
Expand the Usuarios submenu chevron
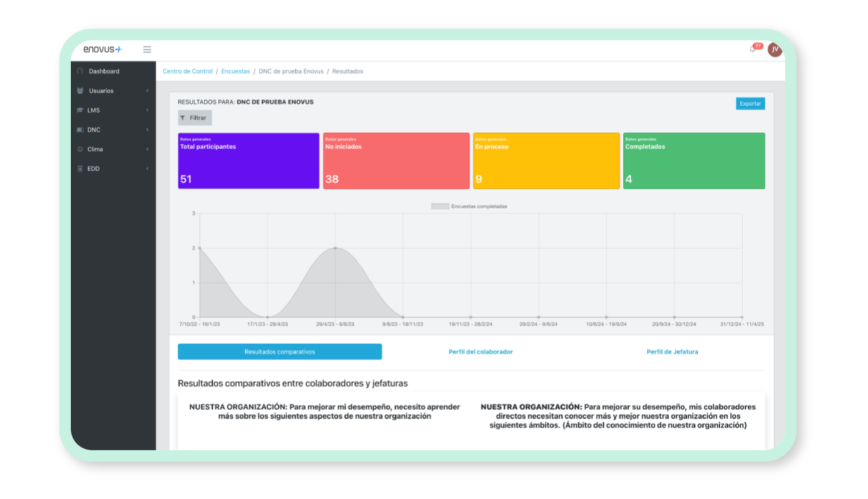147,91
